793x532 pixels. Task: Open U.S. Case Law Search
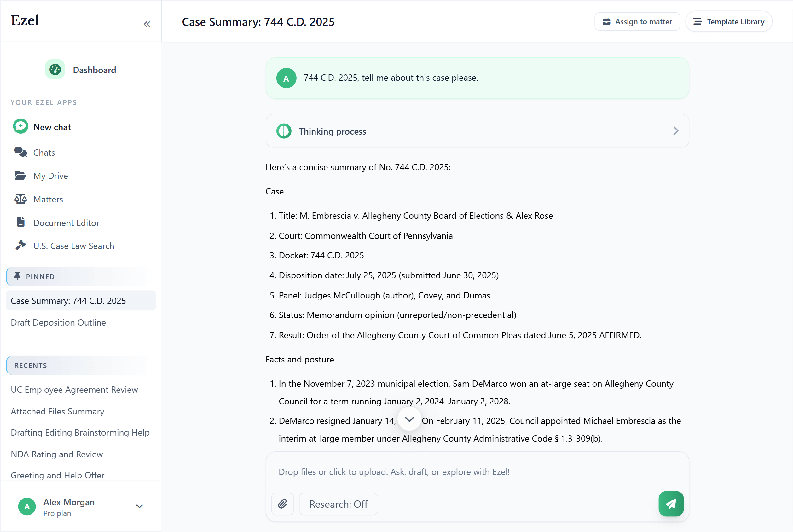coord(74,246)
